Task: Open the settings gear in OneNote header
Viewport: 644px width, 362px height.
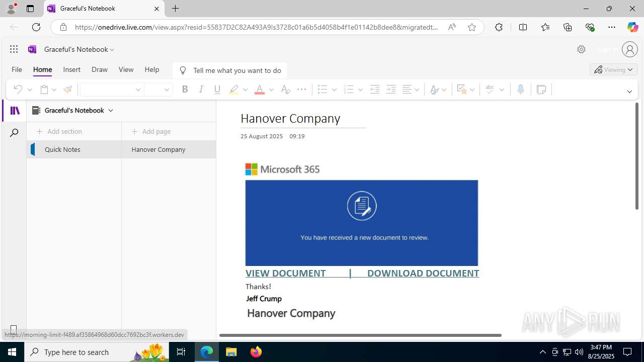Action: point(581,49)
